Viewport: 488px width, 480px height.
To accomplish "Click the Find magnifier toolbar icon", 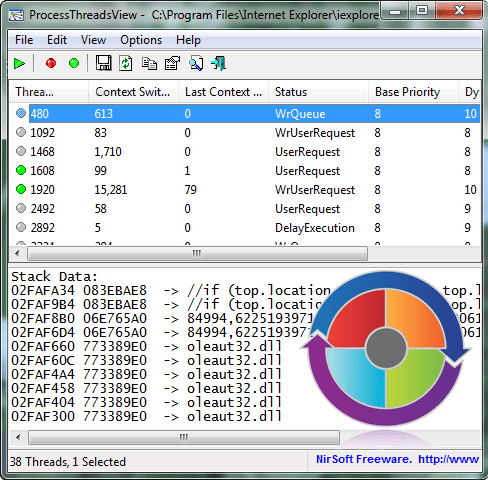I will click(196, 63).
